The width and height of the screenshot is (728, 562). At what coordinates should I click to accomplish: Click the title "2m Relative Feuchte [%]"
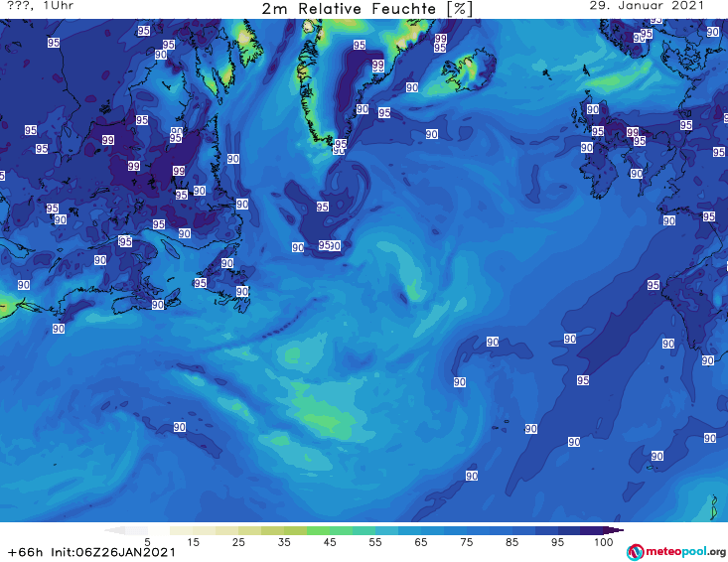(367, 9)
